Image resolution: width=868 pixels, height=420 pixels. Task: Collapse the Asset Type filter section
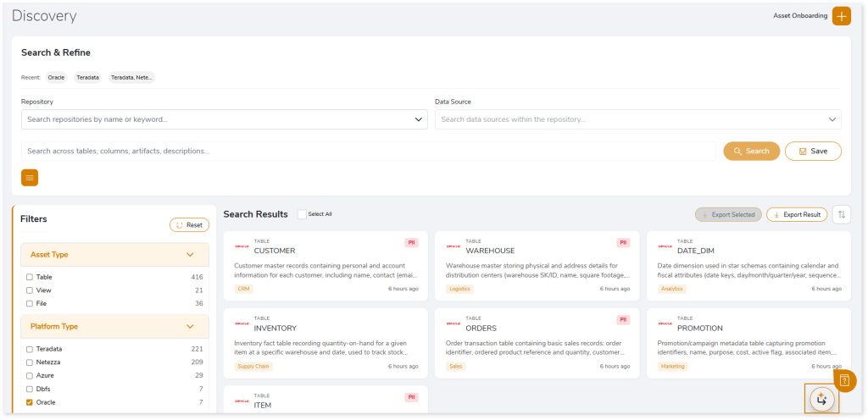190,254
